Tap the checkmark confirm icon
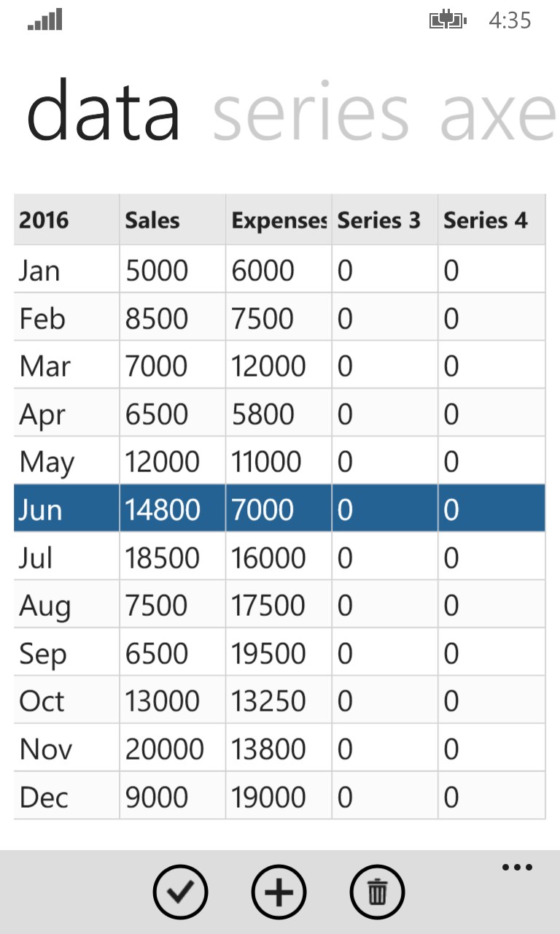 click(x=180, y=892)
